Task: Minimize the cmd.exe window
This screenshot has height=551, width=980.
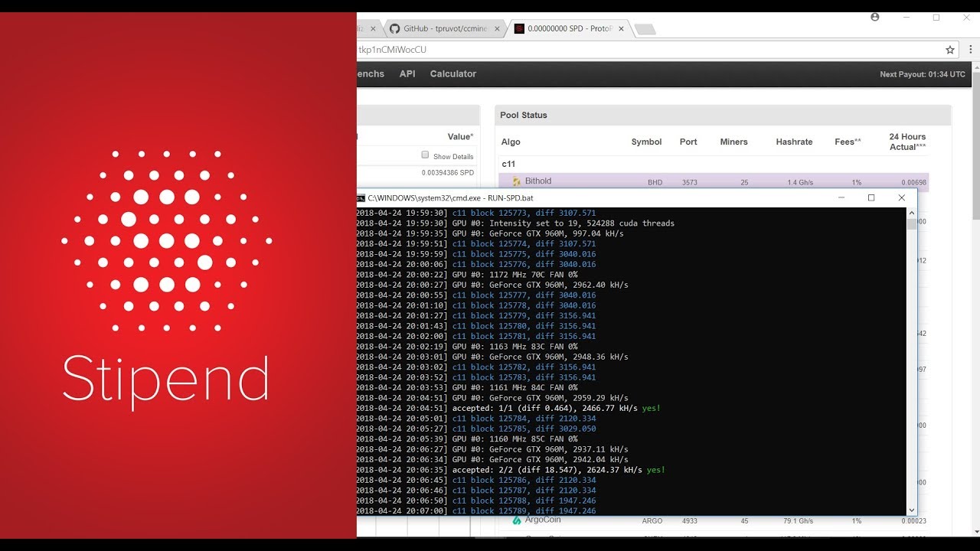Action: click(x=841, y=197)
